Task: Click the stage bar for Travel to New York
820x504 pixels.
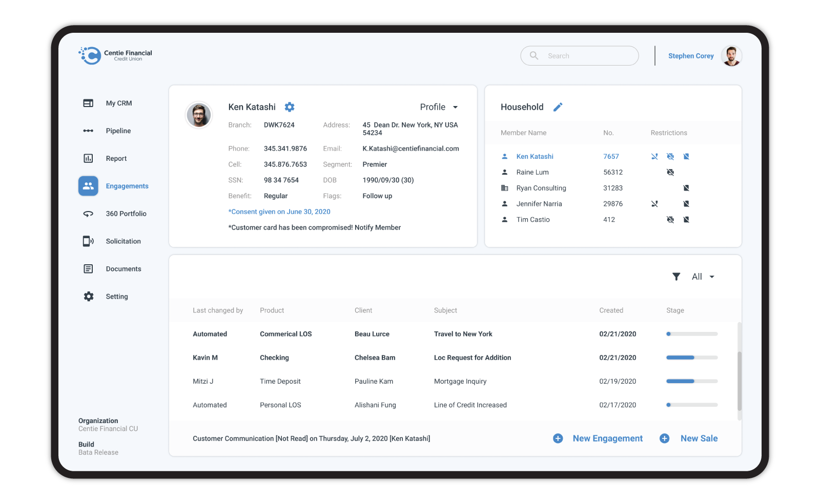Action: click(692, 334)
